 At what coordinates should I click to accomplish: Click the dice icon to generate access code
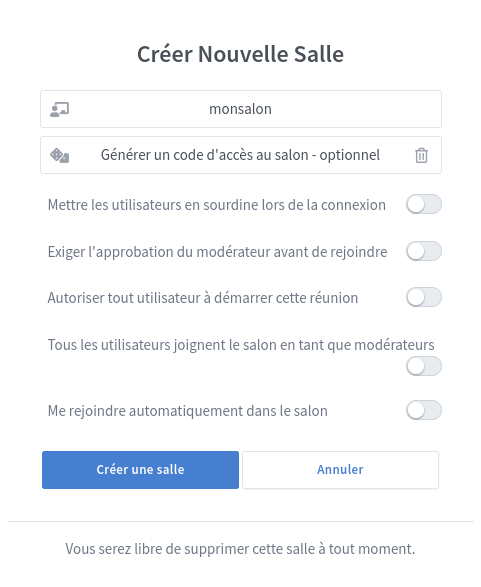coord(60,155)
